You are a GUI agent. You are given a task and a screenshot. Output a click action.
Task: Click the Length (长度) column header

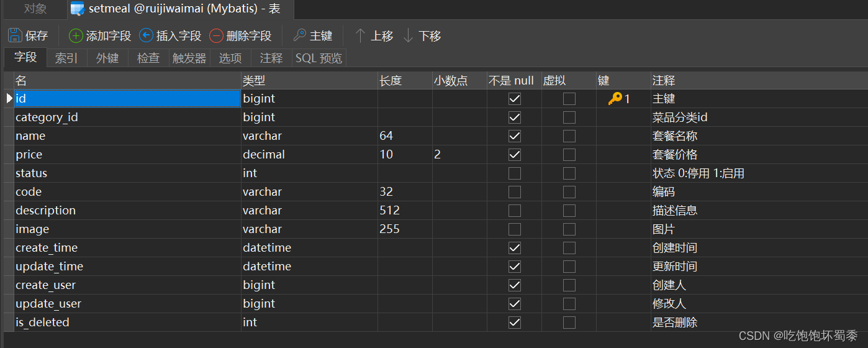pyautogui.click(x=405, y=80)
